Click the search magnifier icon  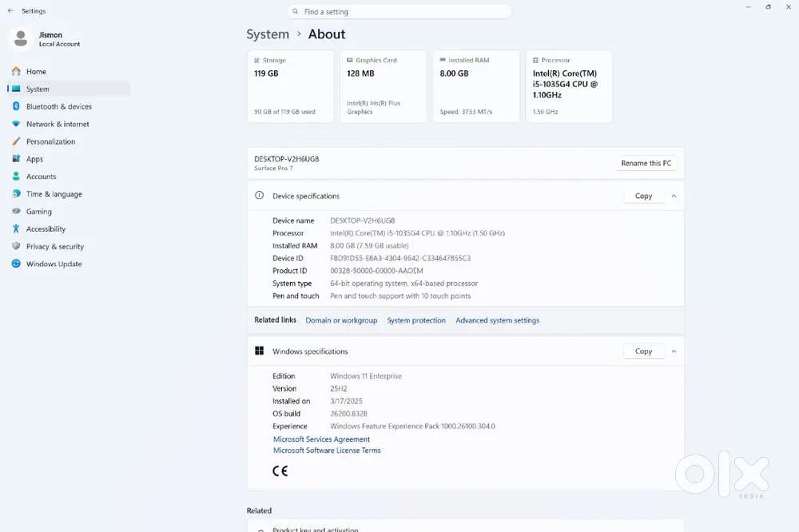[x=295, y=11]
